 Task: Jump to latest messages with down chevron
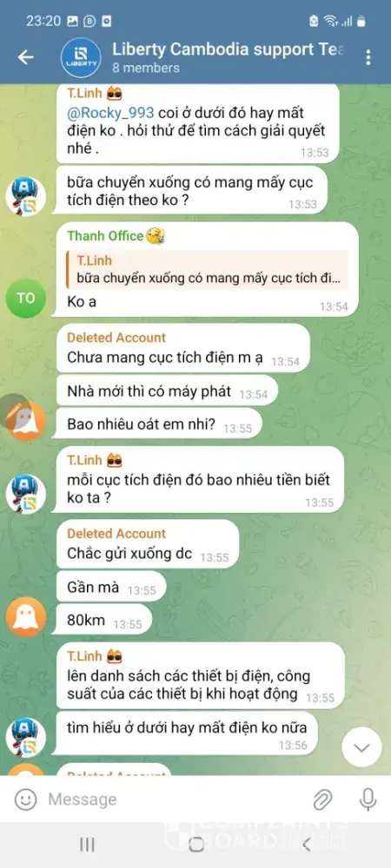tap(361, 747)
